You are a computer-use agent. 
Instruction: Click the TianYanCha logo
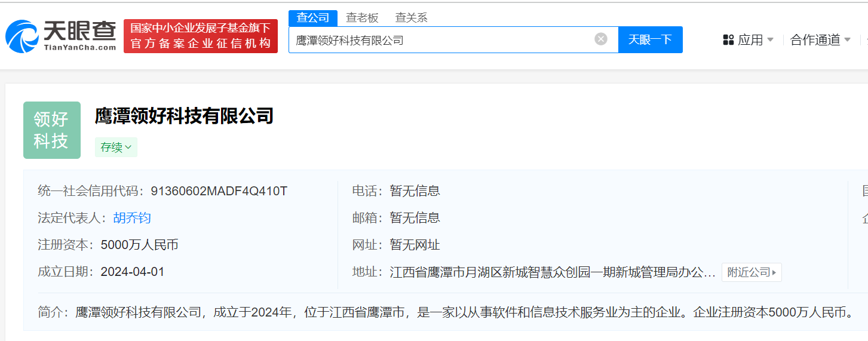(60, 36)
